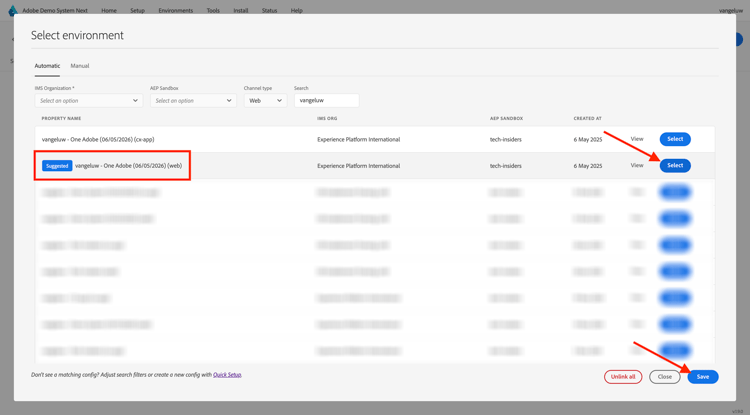
Task: Select the suggested web environment
Action: [675, 165]
